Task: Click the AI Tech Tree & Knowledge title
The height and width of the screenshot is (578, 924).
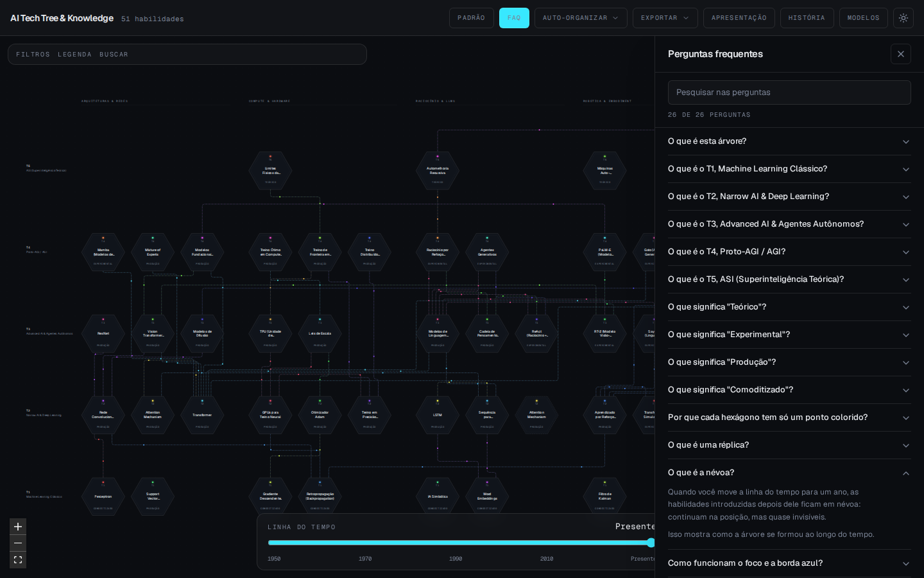Action: pos(62,18)
